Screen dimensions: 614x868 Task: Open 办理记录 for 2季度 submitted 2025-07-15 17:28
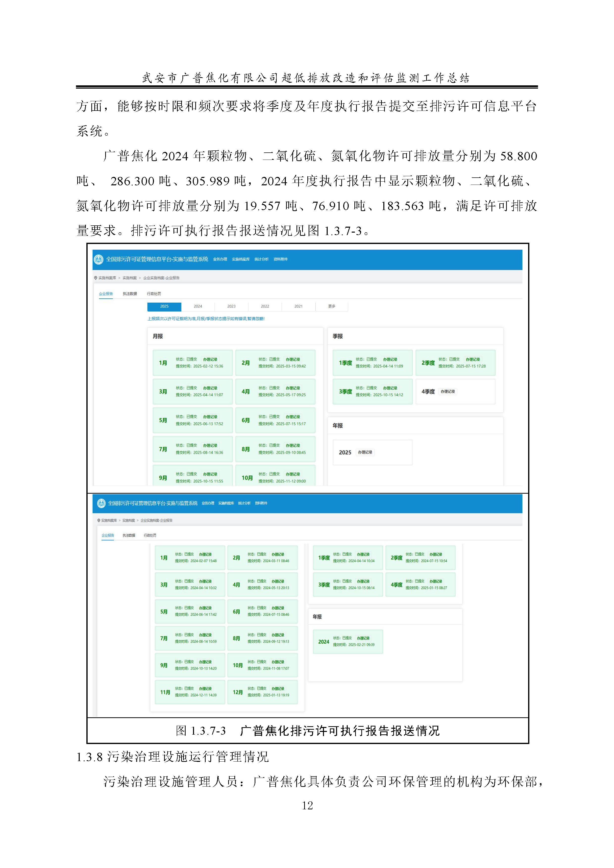[473, 360]
